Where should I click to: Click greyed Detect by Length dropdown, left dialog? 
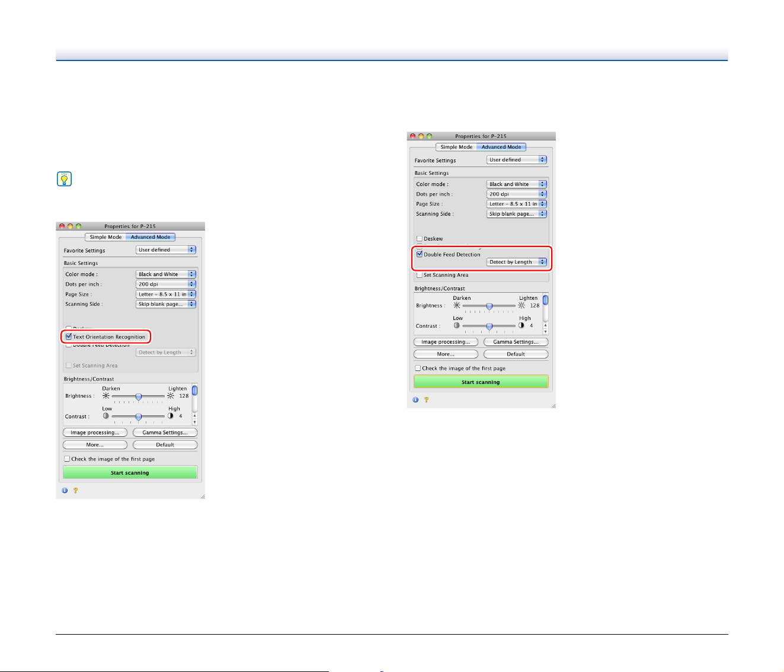tap(166, 353)
